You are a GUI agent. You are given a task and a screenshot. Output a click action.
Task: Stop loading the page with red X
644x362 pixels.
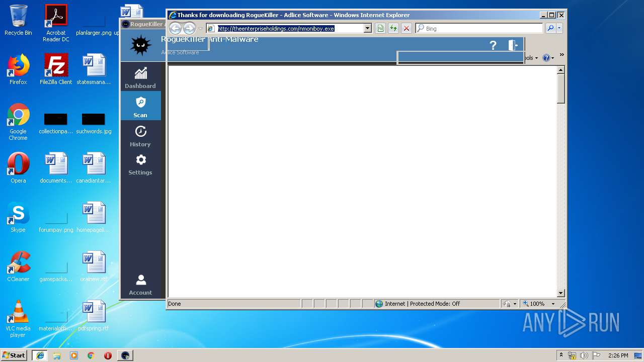[407, 29]
